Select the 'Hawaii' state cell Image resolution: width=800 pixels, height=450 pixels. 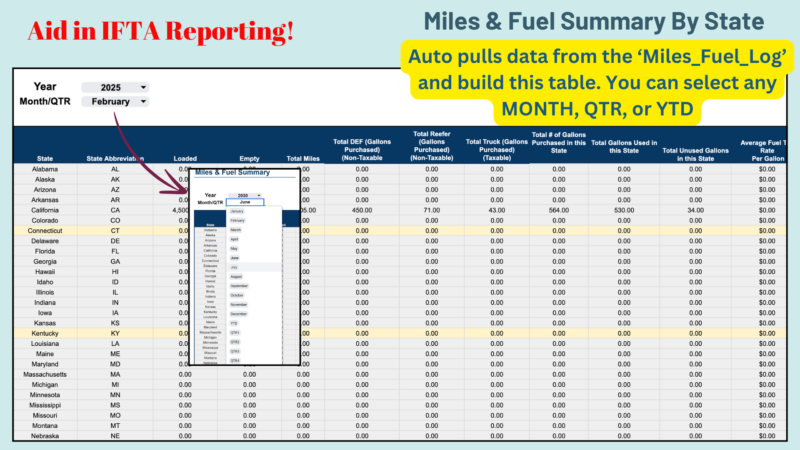pyautogui.click(x=45, y=271)
